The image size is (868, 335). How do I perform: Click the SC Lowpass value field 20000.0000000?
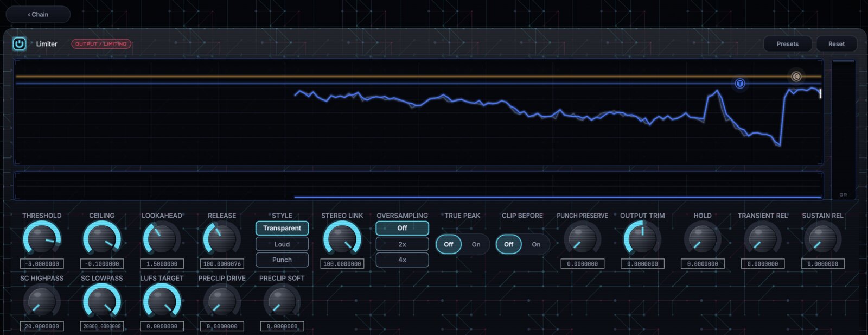click(x=102, y=326)
